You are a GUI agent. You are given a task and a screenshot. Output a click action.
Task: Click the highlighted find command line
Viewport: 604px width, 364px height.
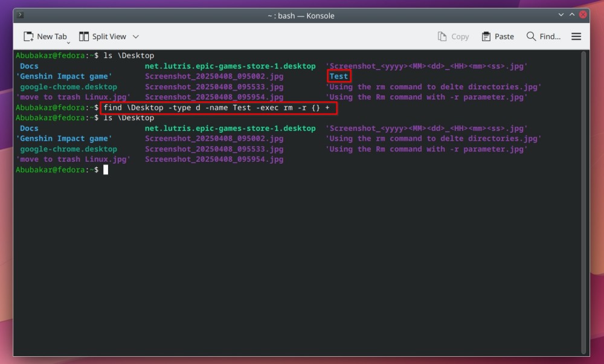pyautogui.click(x=217, y=107)
